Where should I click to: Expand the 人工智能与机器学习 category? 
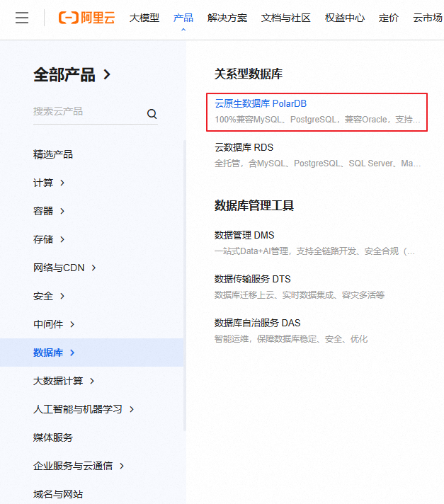(x=84, y=409)
